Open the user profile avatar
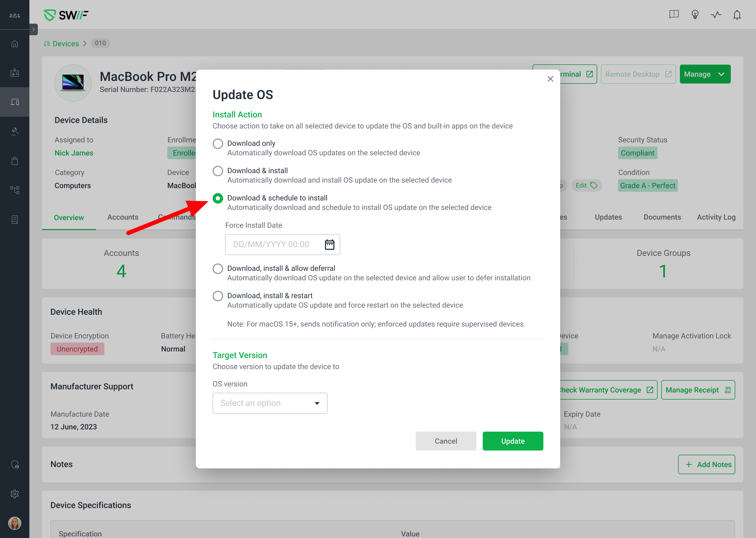 point(14,523)
